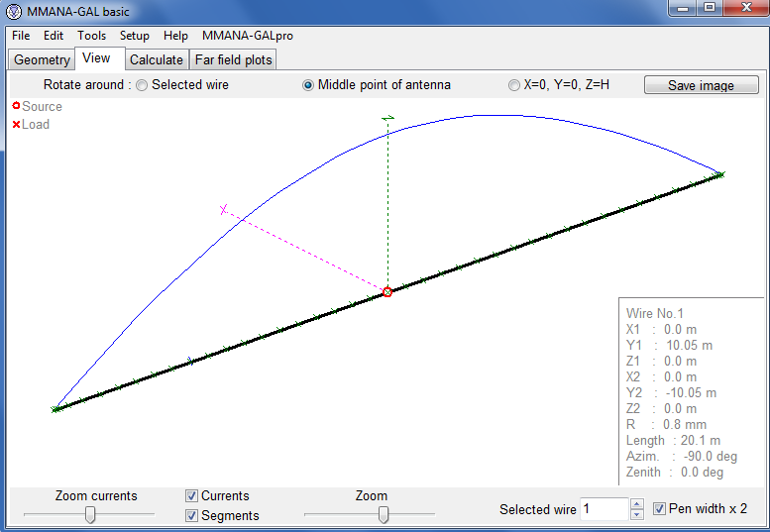Switch to the Calculate tab

pyautogui.click(x=157, y=59)
